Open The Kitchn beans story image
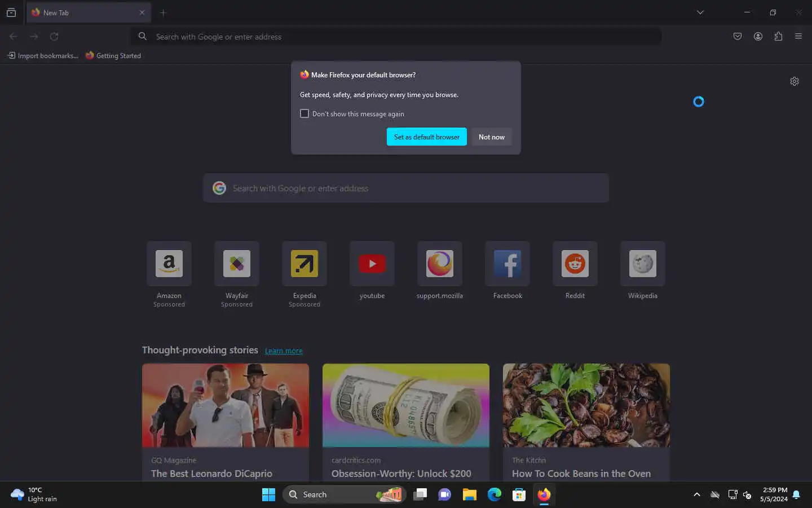This screenshot has height=508, width=812. (x=586, y=405)
